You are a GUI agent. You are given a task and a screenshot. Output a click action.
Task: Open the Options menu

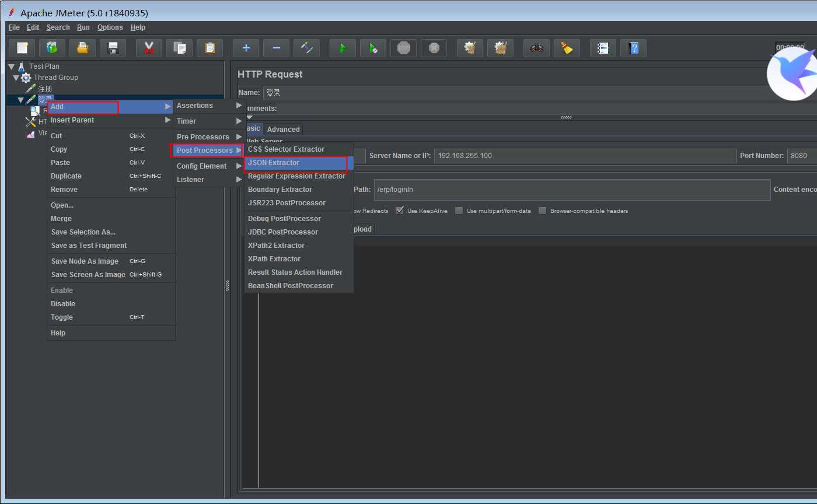click(110, 27)
